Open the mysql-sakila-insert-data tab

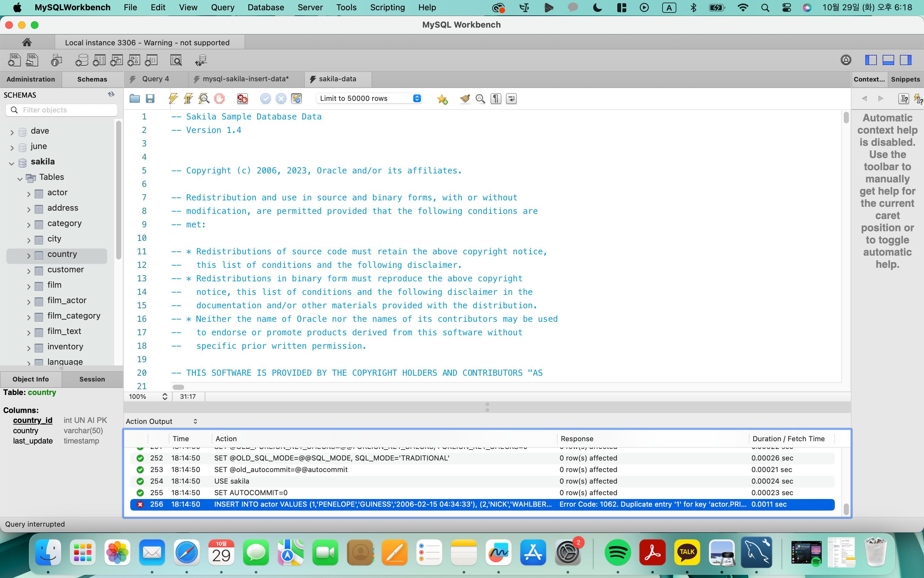point(245,79)
